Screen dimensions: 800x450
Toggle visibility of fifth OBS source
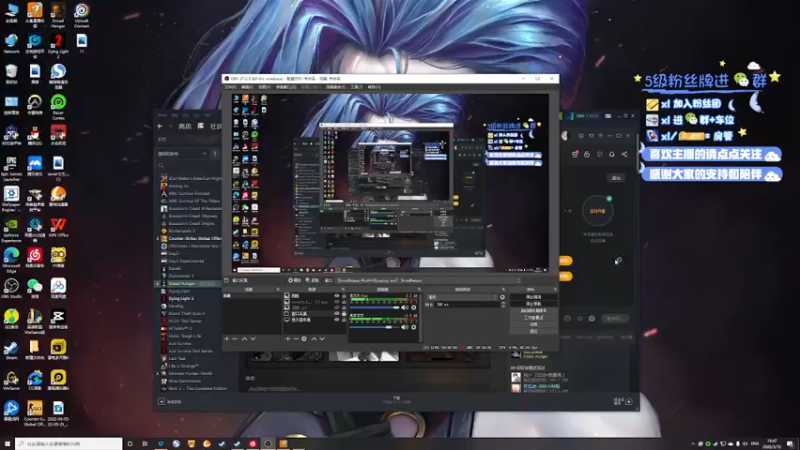336,320
